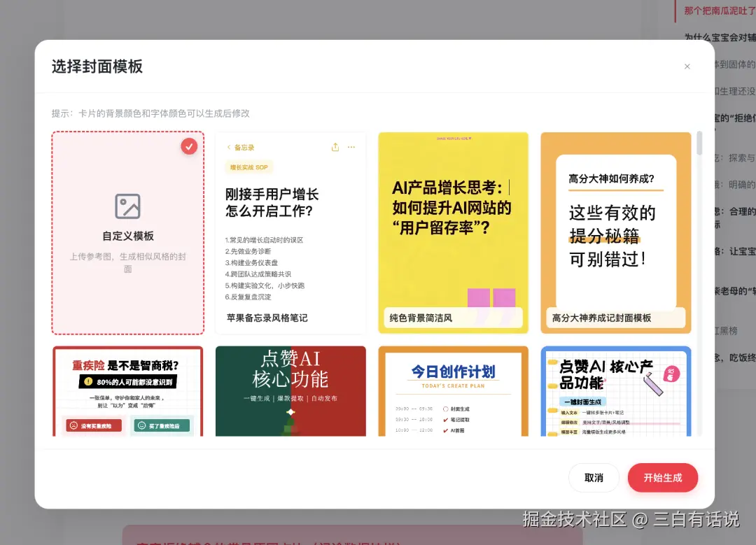Click the back chevron next to 备忘录
The width and height of the screenshot is (756, 545).
[x=227, y=147]
